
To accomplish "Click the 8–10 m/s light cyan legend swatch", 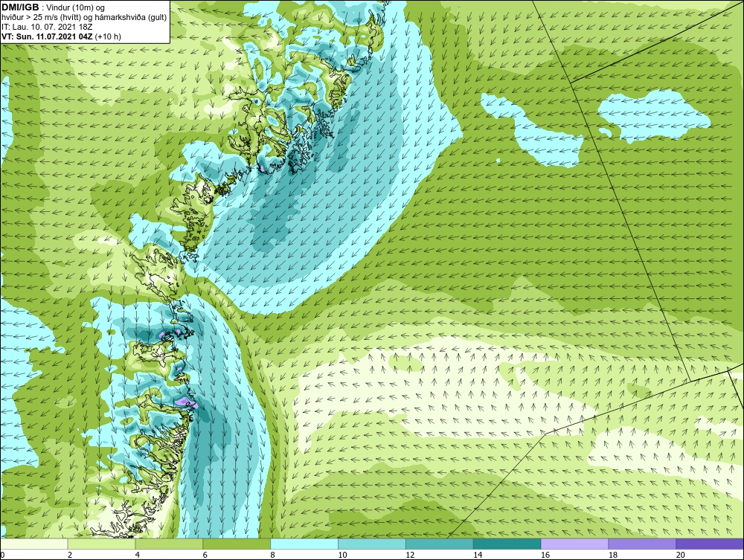I will pyautogui.click(x=304, y=544).
